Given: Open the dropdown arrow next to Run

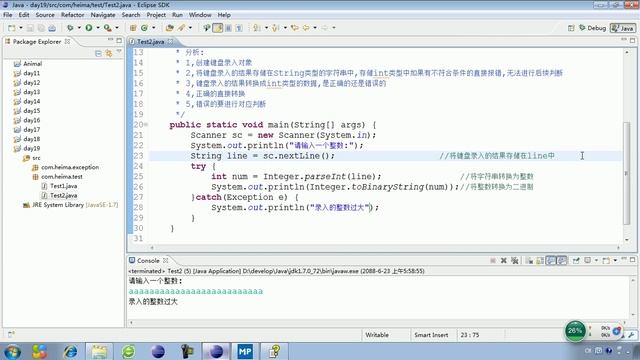Looking at the screenshot, I should [98, 28].
